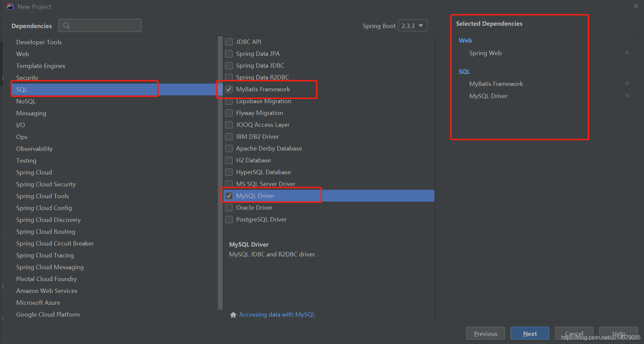Select MySQL Driver in Selected Dependencies
Screen dimensions: 644x344
click(x=488, y=96)
